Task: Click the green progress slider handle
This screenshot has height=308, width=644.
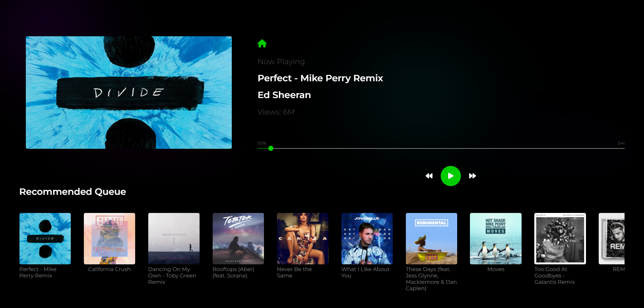Action: [271, 148]
